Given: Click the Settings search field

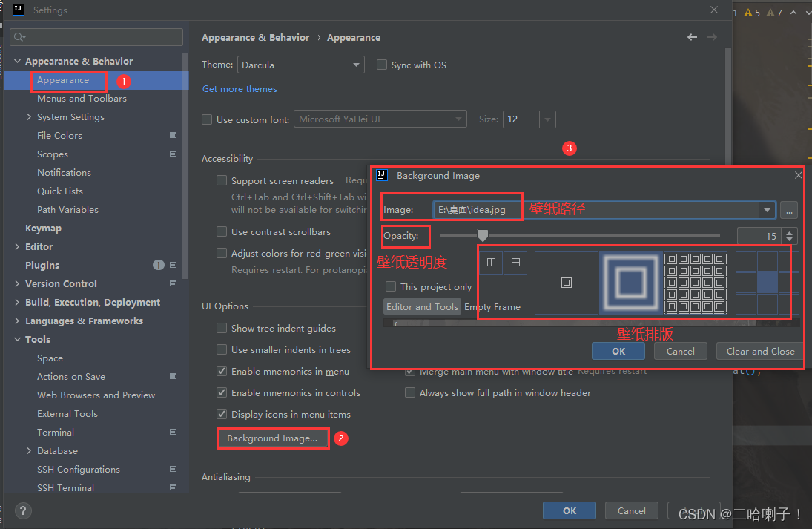Looking at the screenshot, I should [x=96, y=37].
